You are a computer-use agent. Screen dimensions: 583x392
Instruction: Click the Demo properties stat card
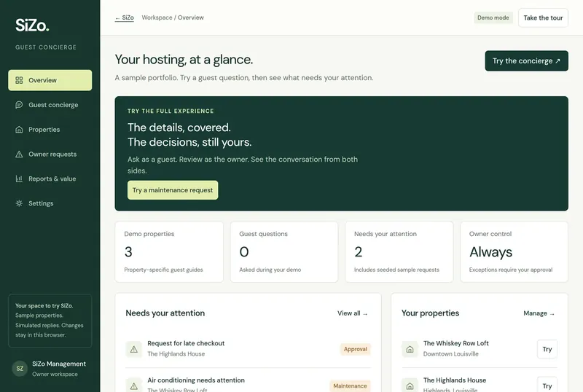coord(169,252)
